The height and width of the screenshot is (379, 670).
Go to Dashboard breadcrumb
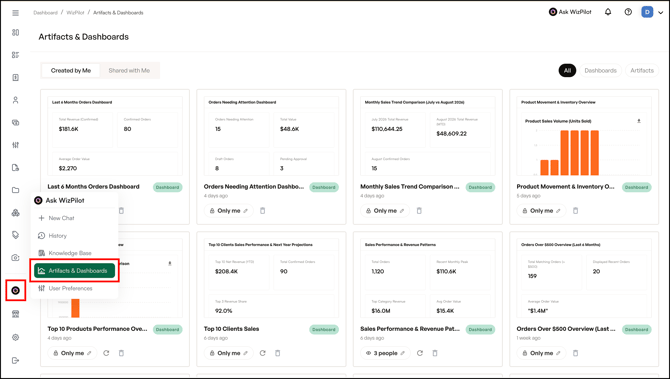[45, 13]
